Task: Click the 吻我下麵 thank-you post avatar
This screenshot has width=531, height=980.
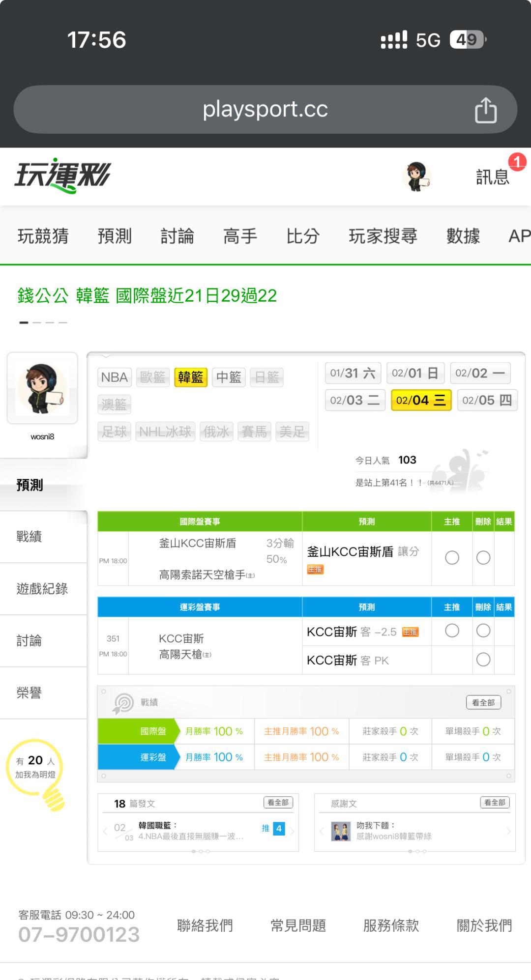Action: (341, 831)
